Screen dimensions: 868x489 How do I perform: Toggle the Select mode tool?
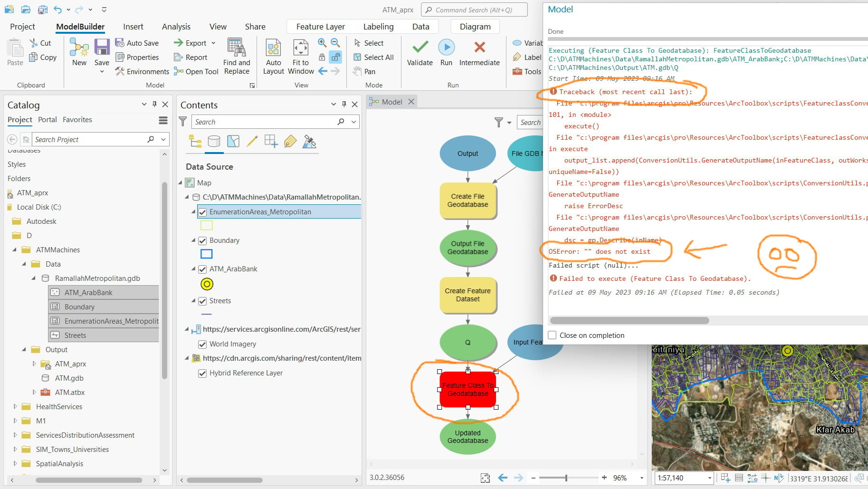(x=368, y=43)
